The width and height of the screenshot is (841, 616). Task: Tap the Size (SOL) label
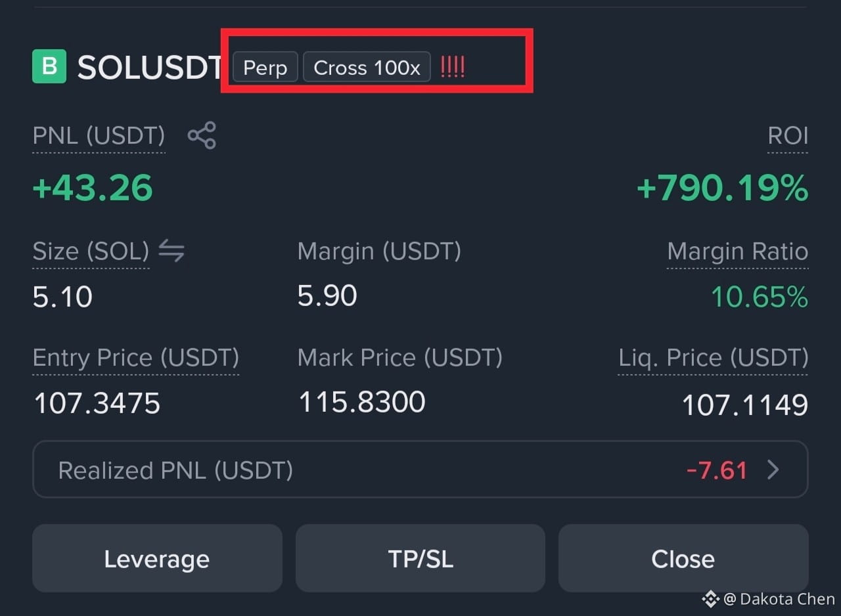pos(91,252)
